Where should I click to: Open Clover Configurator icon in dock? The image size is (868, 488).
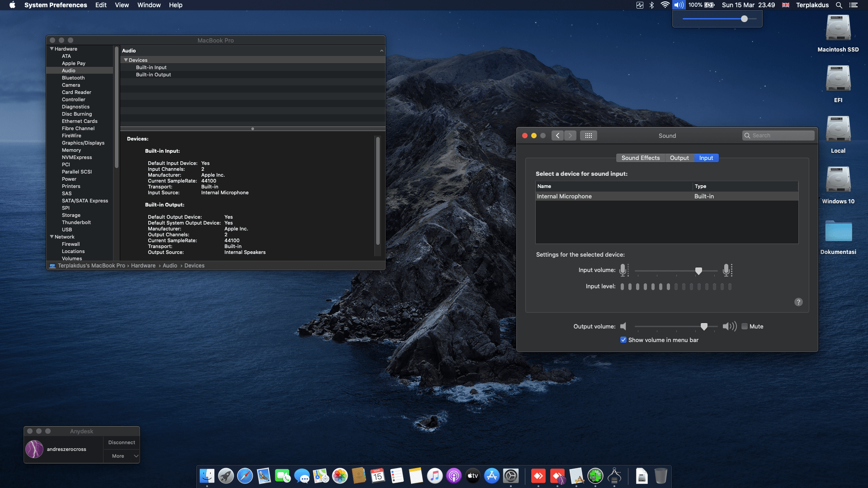pyautogui.click(x=595, y=476)
